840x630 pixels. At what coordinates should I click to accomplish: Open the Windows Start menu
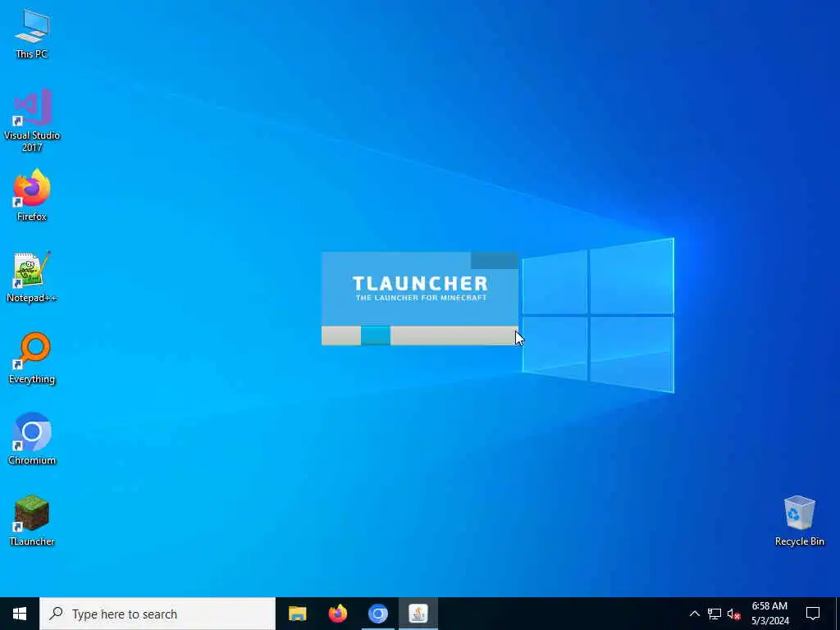click(20, 614)
